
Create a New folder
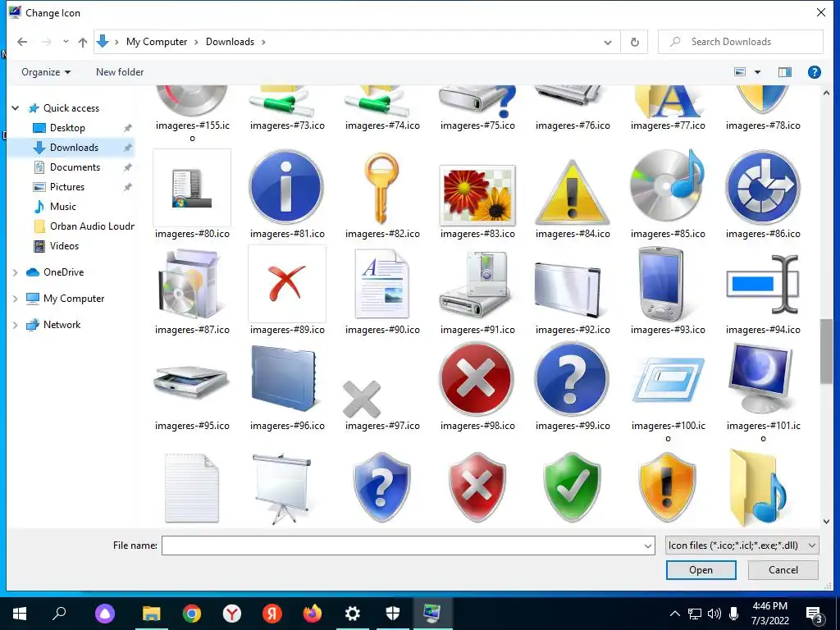(120, 72)
